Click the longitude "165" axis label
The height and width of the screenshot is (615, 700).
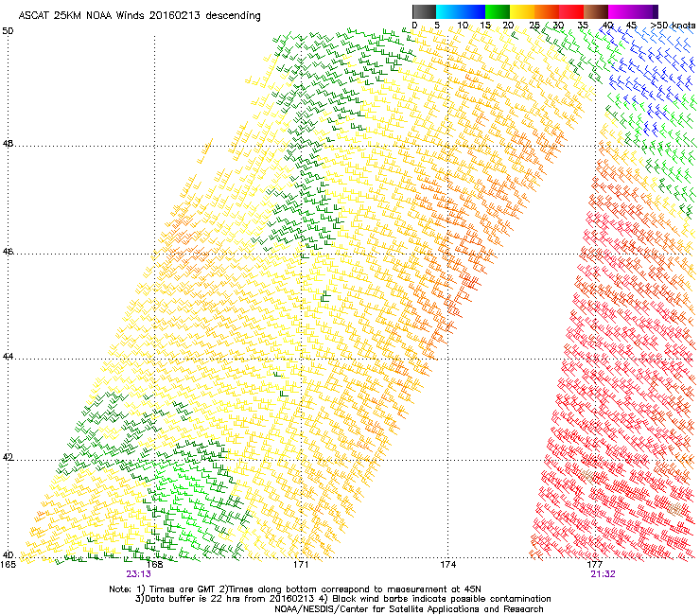pos(8,565)
